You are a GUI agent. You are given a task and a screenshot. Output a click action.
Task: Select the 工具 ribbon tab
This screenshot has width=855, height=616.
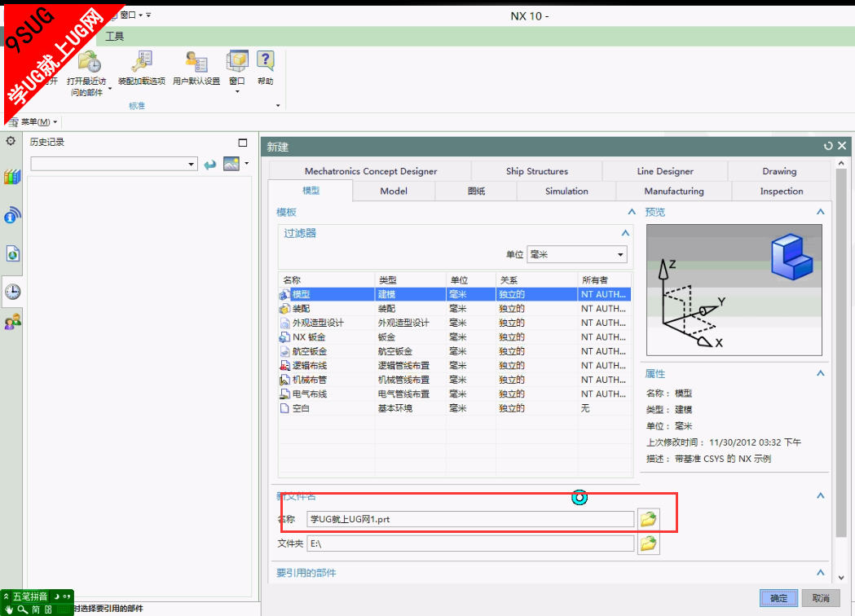click(114, 37)
